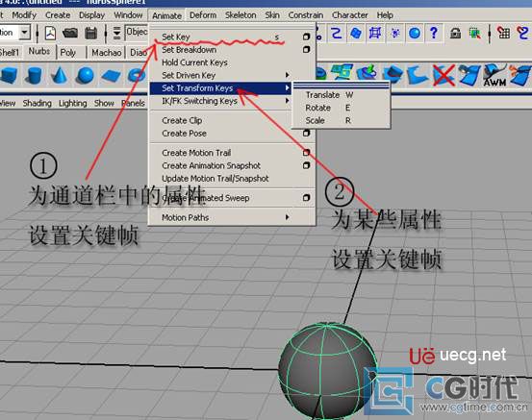Select Rotate in the Set Transform Keys submenu

(341, 108)
